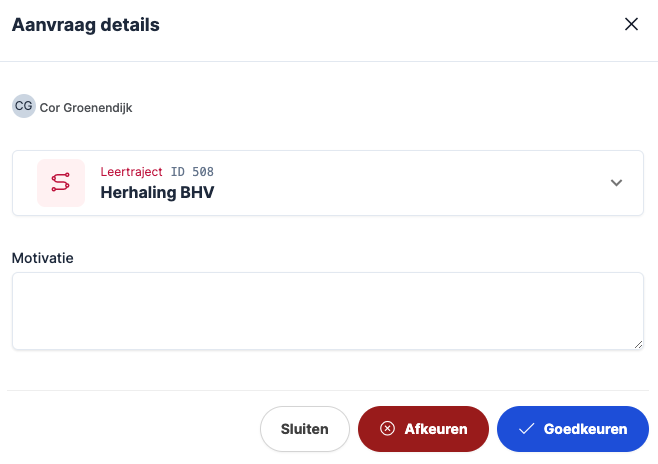The height and width of the screenshot is (464, 658).
Task: Approve the request with Goedkeuren
Action: click(x=572, y=429)
